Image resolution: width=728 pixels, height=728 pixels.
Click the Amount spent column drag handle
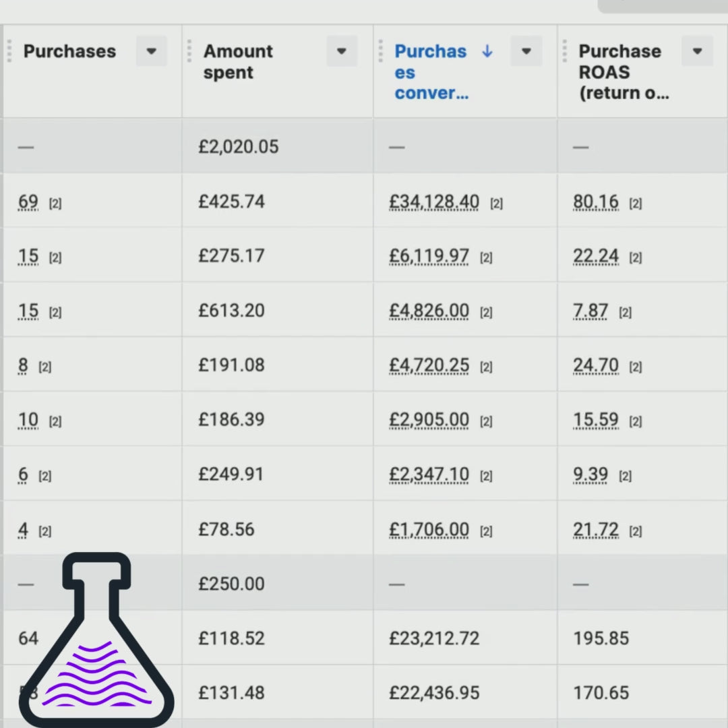point(189,51)
